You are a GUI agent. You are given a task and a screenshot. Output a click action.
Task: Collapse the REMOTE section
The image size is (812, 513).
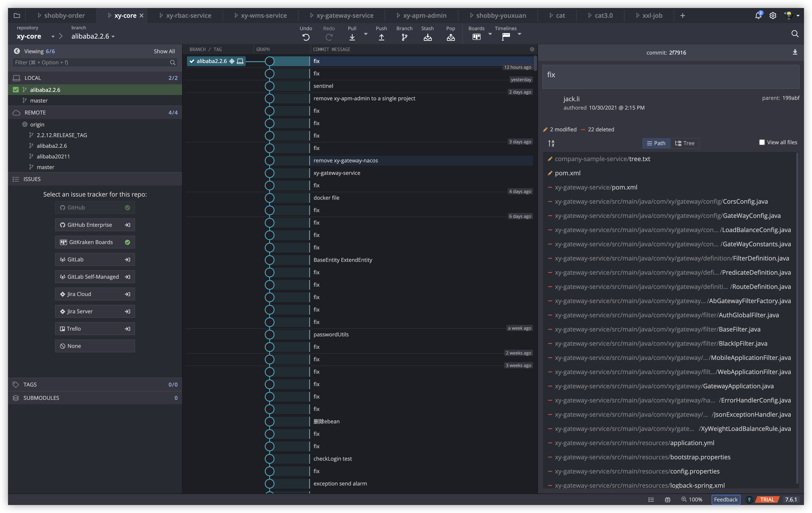click(95, 112)
